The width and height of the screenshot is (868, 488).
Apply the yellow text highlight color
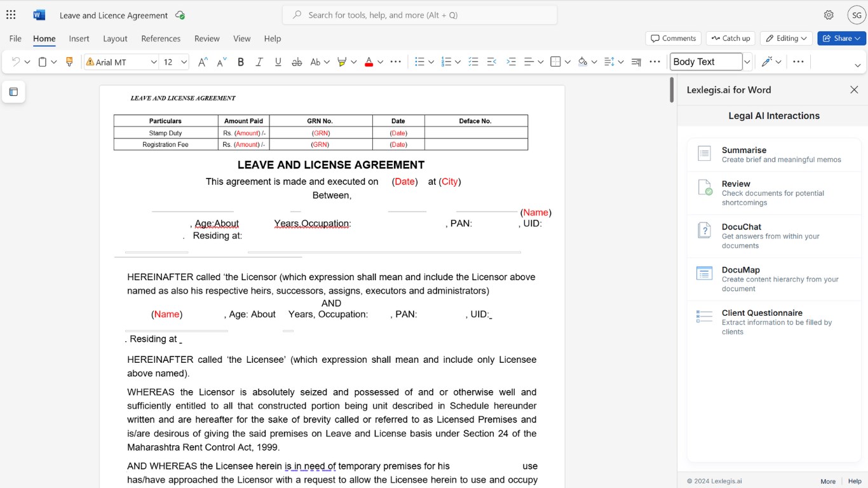pyautogui.click(x=342, y=62)
